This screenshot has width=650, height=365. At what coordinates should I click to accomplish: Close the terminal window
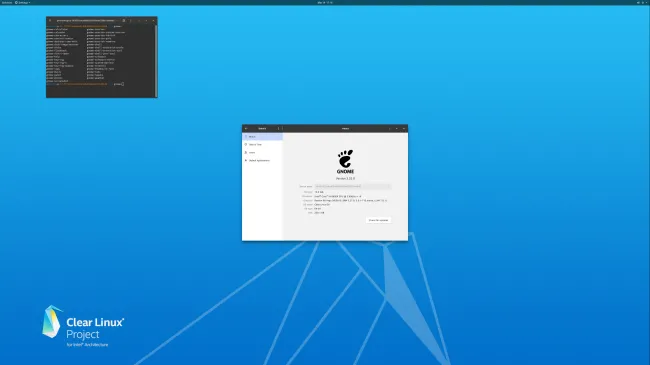point(153,20)
